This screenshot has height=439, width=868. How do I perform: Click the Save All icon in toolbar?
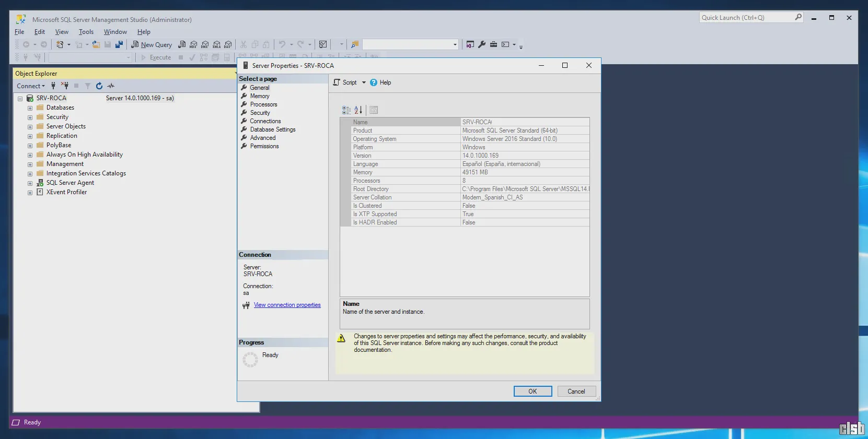(119, 44)
